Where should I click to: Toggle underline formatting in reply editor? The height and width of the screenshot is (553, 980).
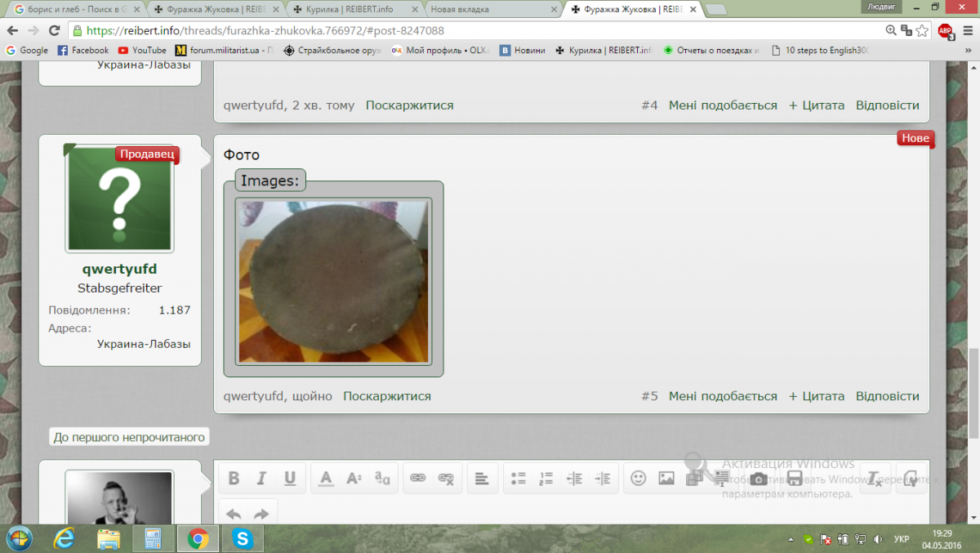[x=289, y=479]
